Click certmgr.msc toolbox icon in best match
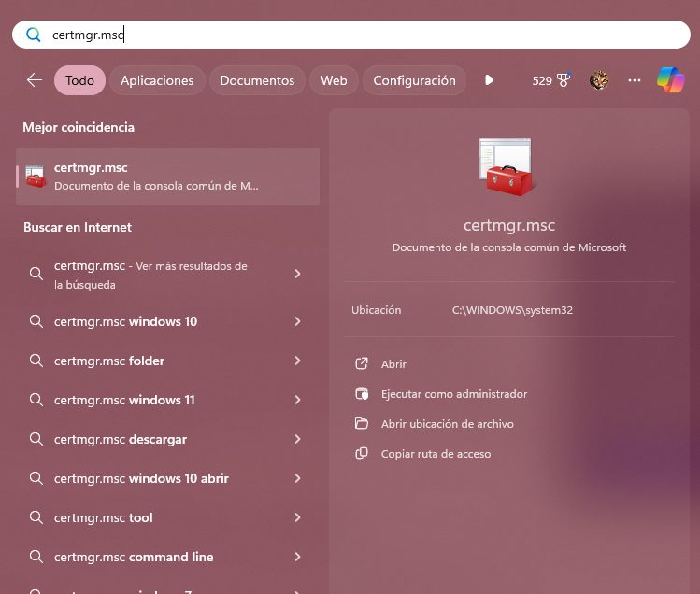This screenshot has height=594, width=700. click(x=36, y=177)
